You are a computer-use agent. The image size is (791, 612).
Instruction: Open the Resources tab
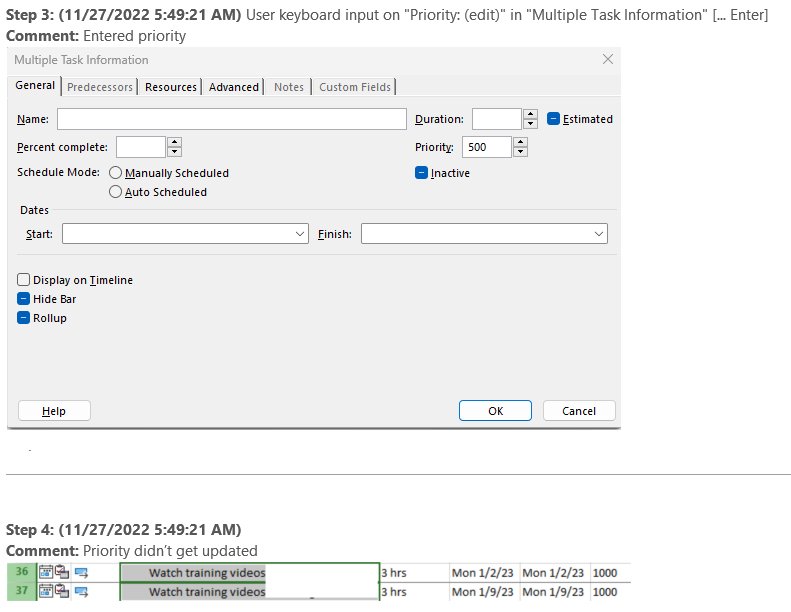coord(171,87)
